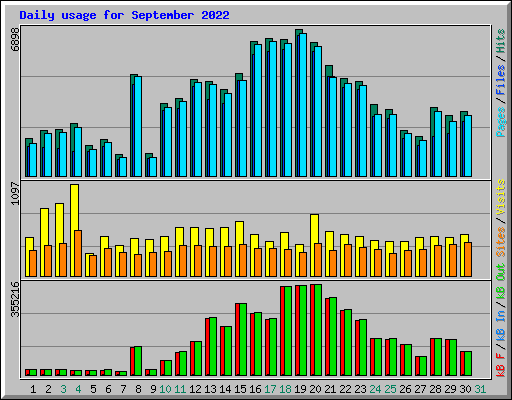Click the 355216 axis value
512x400 pixels.
(15, 299)
